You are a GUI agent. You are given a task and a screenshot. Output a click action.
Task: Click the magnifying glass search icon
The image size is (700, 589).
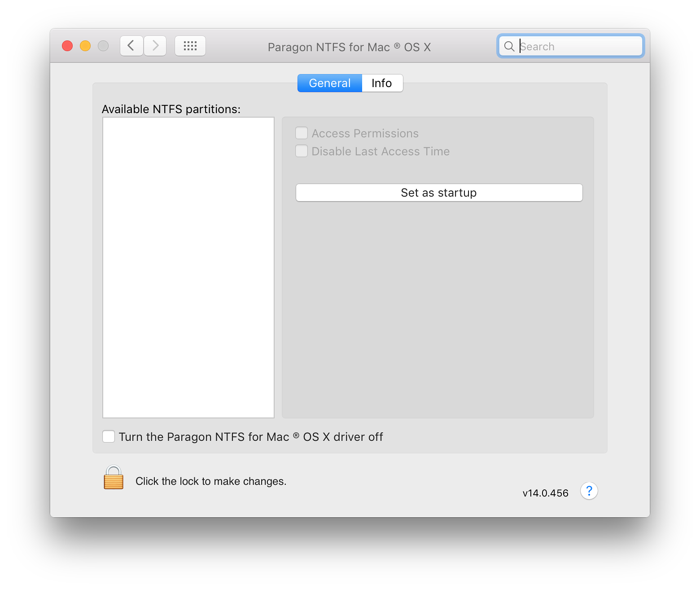point(509,46)
